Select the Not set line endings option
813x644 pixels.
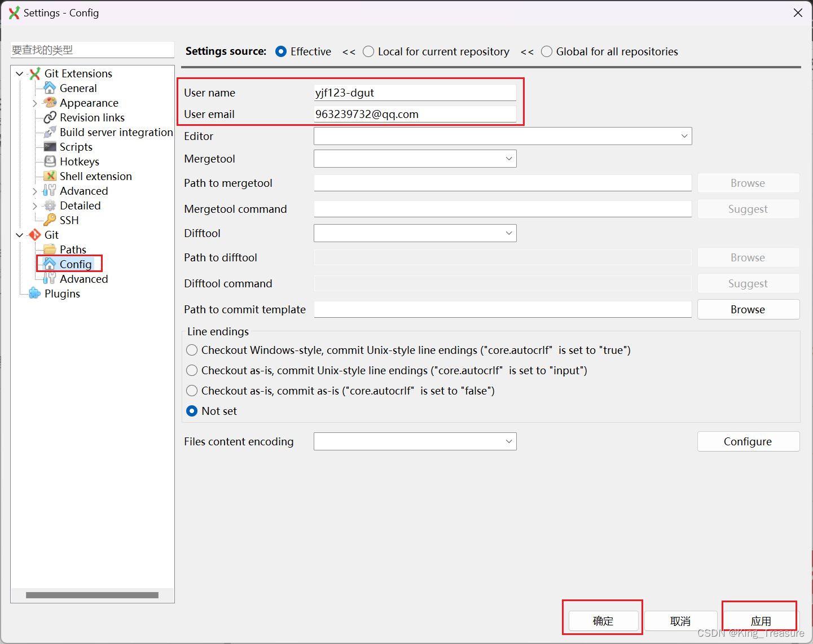coord(192,411)
